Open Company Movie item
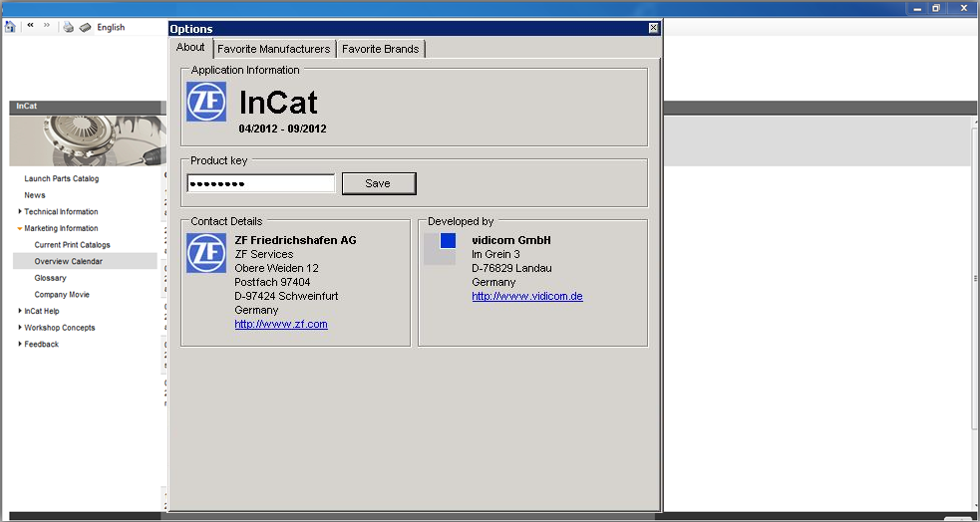The width and height of the screenshot is (980, 522). pyautogui.click(x=62, y=294)
